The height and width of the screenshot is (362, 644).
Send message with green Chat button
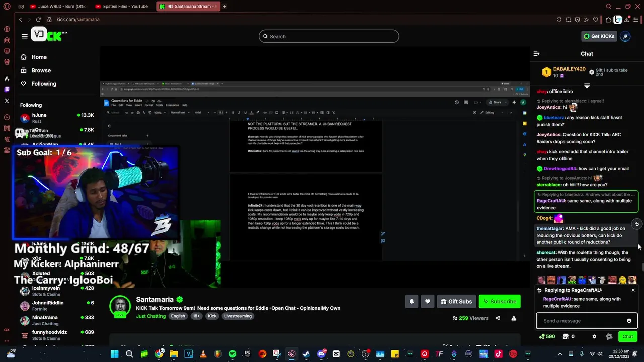pos(628,337)
